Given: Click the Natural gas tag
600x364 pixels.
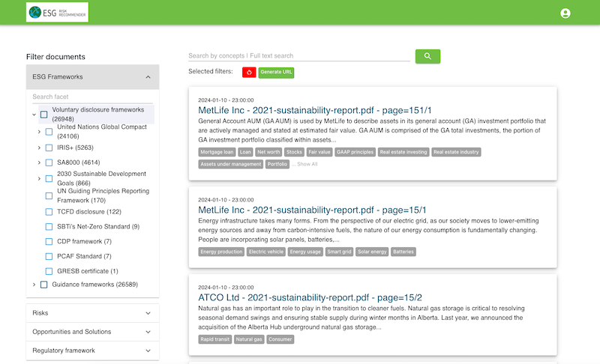Looking at the screenshot, I should coord(249,339).
